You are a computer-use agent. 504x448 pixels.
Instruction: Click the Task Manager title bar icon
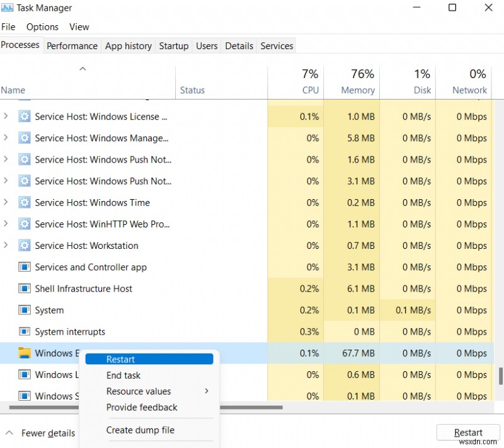coord(9,8)
